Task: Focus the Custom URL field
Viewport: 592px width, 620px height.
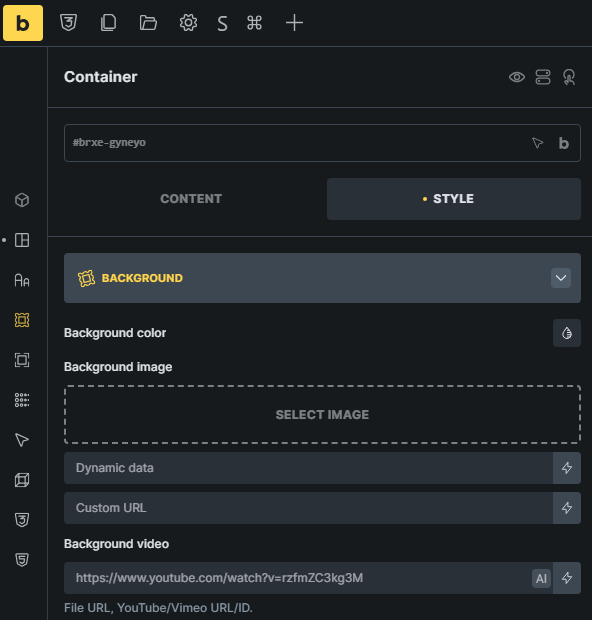Action: pyautogui.click(x=308, y=508)
